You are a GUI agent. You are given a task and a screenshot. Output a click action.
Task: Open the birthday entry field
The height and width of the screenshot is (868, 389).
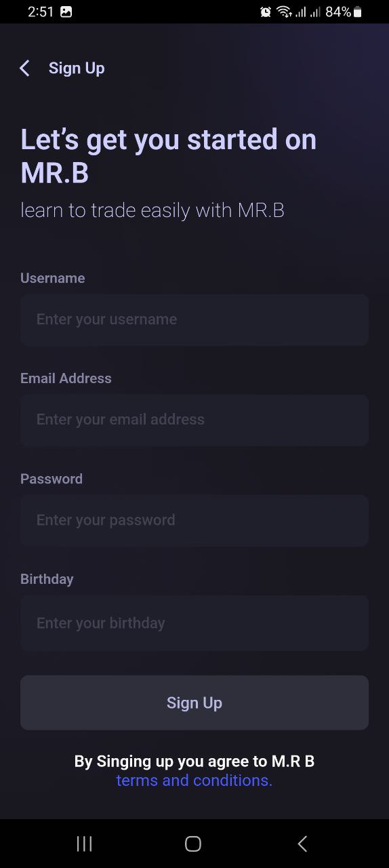pyautogui.click(x=194, y=623)
